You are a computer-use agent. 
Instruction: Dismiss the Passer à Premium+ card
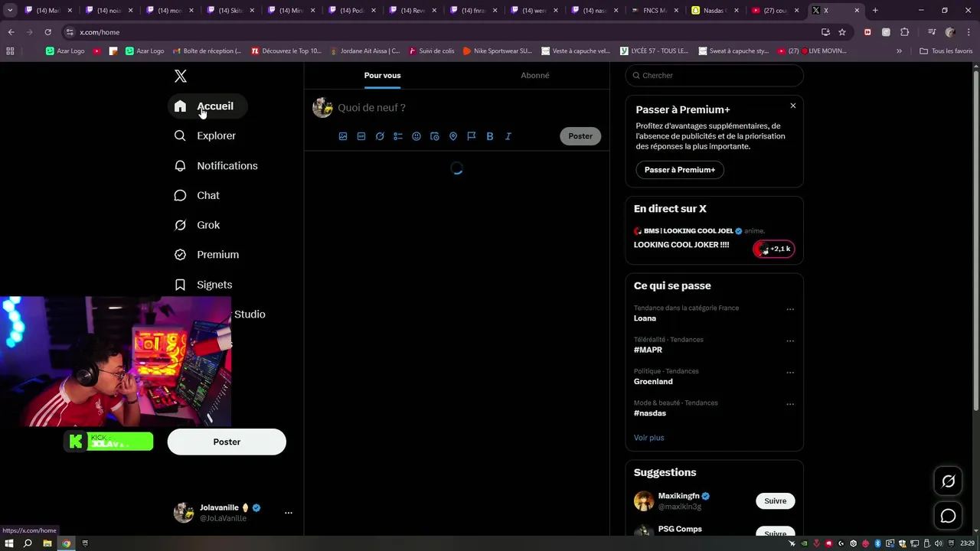(x=793, y=106)
